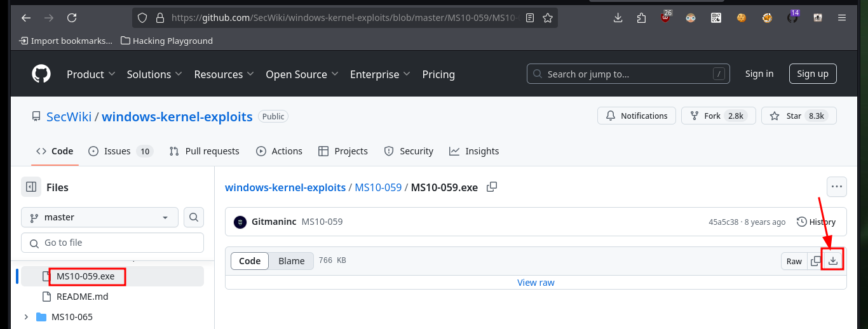The width and height of the screenshot is (868, 329).
Task: Reload the current GitHub page
Action: 72,18
